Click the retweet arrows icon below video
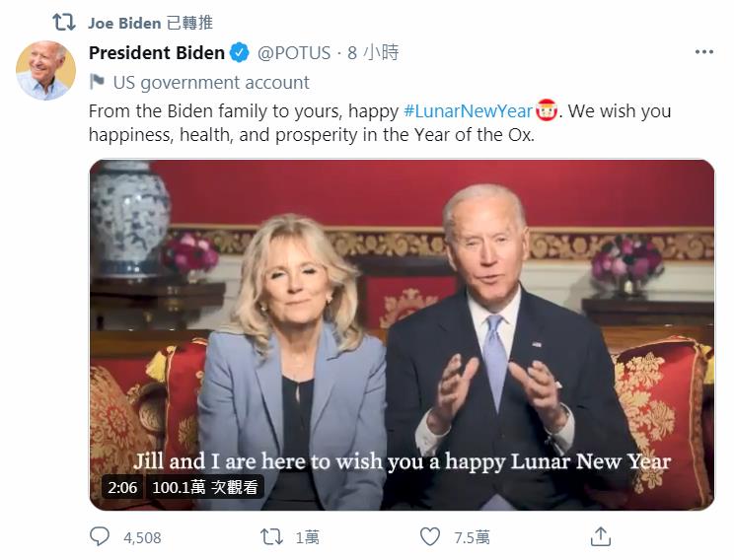This screenshot has width=735, height=560. tap(270, 536)
